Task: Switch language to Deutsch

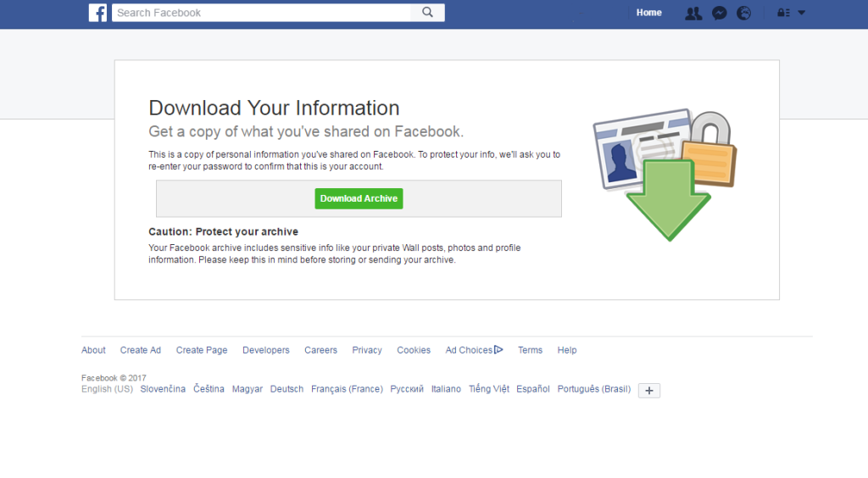Action: (287, 389)
